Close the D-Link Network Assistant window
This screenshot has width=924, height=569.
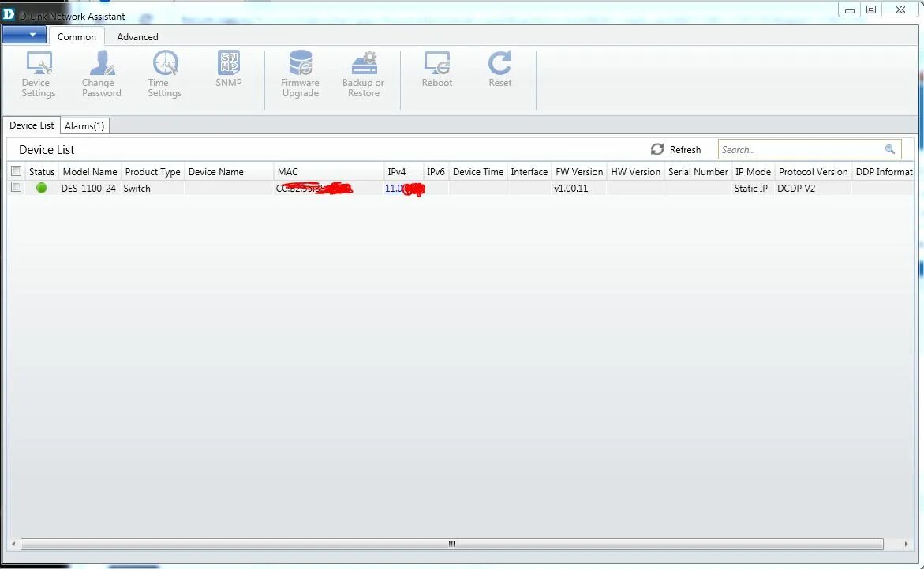pos(900,9)
